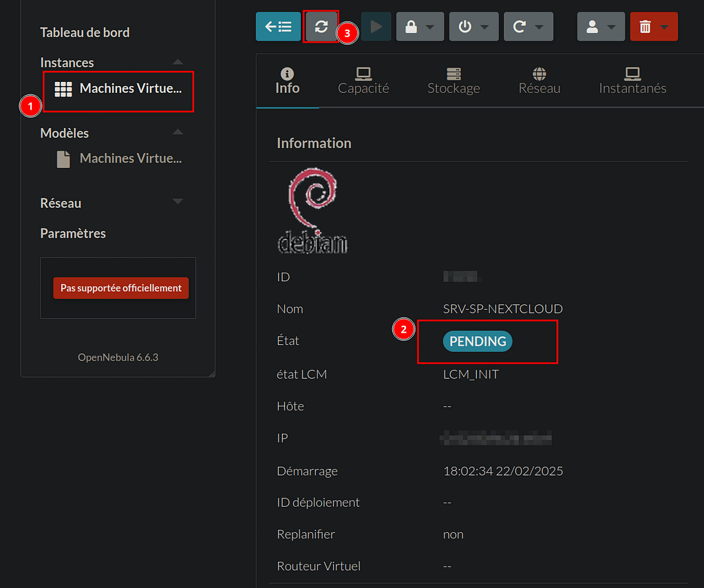704x588 pixels.
Task: Click the back to list button
Action: pos(278,27)
